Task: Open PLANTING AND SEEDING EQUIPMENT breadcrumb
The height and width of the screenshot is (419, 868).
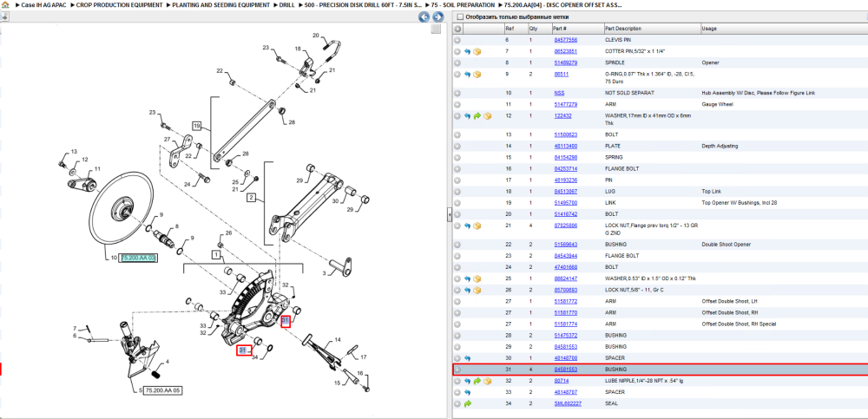Action: coord(221,4)
